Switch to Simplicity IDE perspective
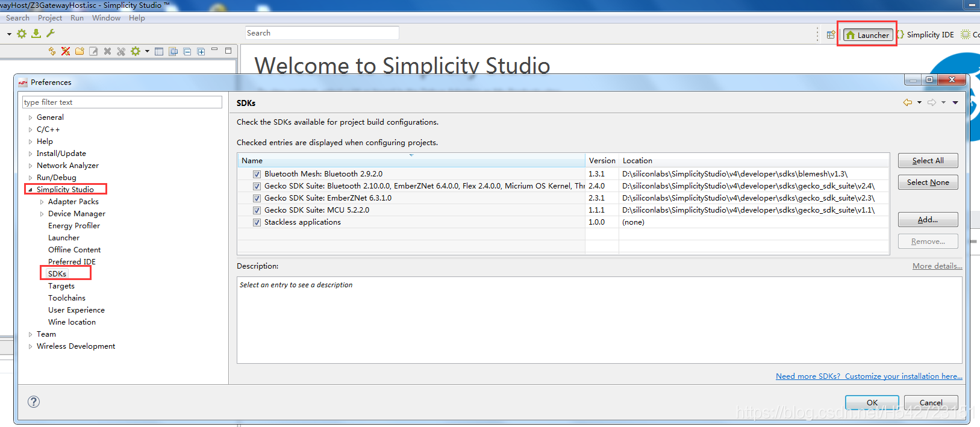Viewport: 980px width, 427px height. tap(925, 35)
